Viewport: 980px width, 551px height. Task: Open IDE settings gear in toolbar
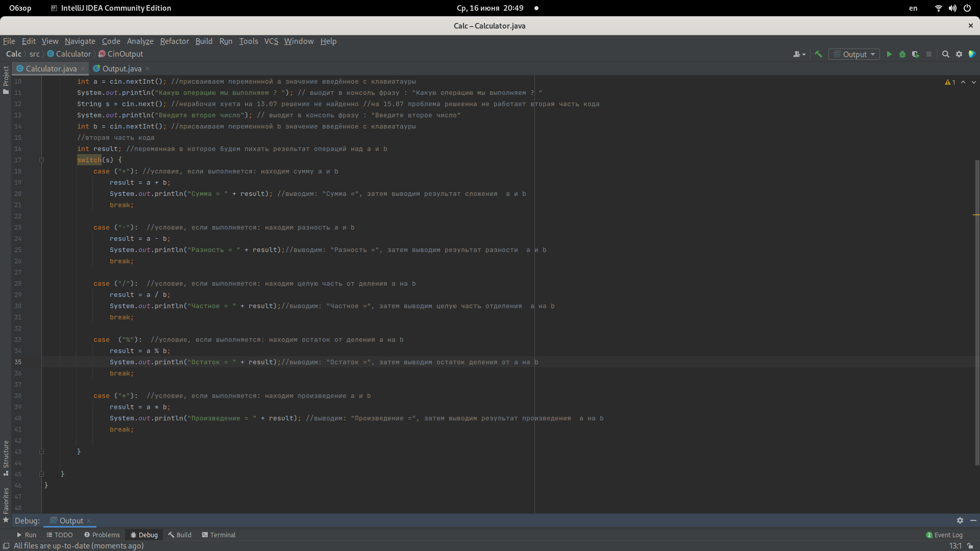959,54
